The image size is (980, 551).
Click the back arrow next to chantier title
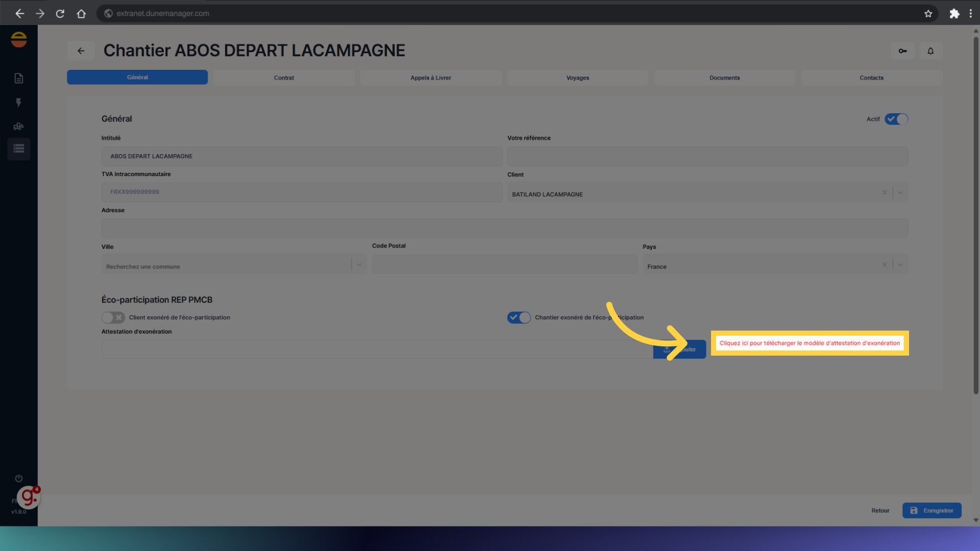81,51
